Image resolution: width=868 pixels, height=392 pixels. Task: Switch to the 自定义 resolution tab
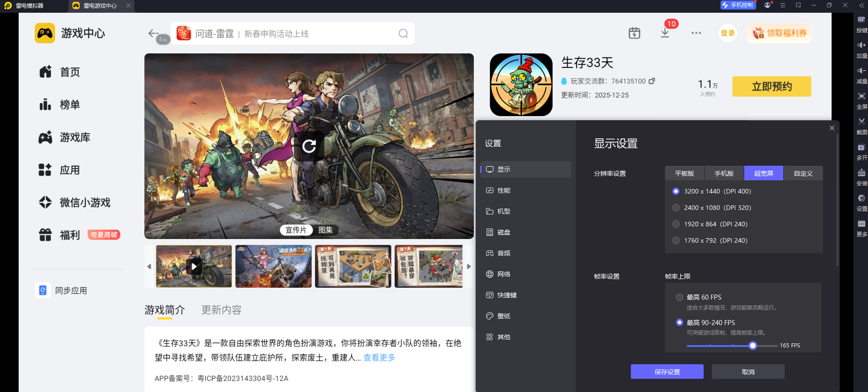point(803,173)
